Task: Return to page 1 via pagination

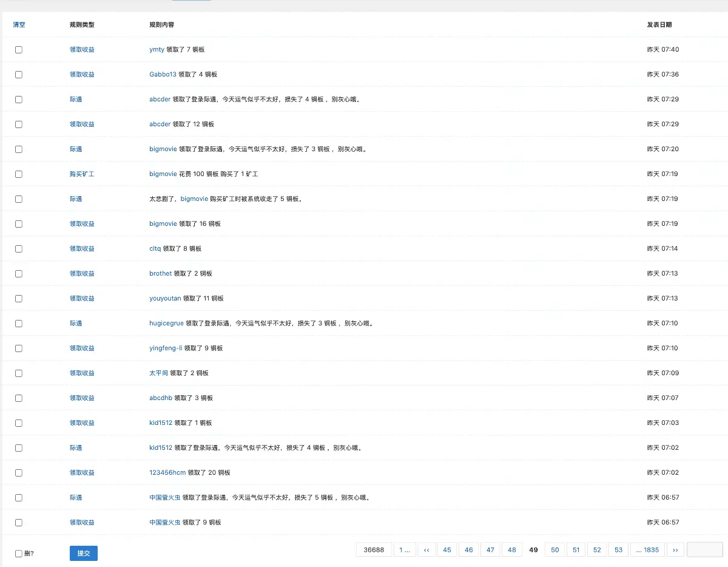Action: click(x=405, y=549)
